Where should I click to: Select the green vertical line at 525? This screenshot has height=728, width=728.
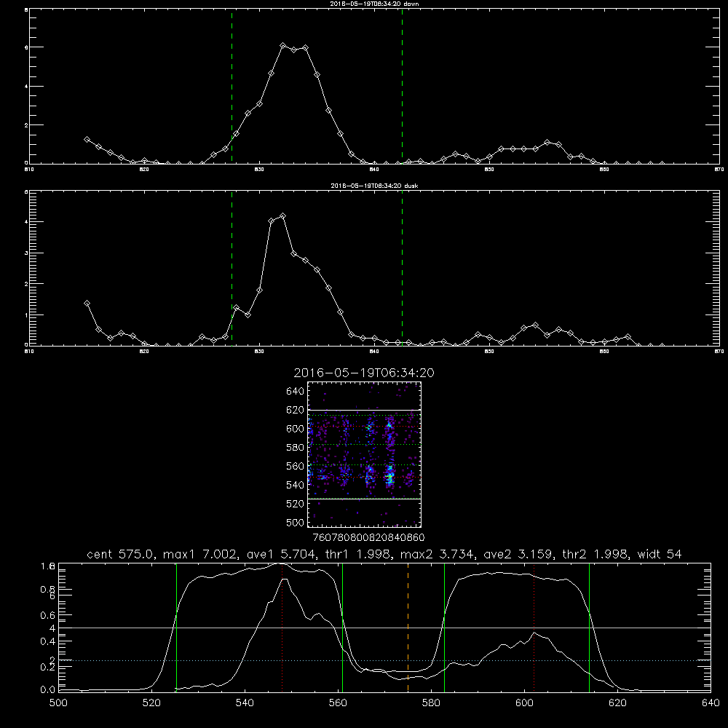176,628
